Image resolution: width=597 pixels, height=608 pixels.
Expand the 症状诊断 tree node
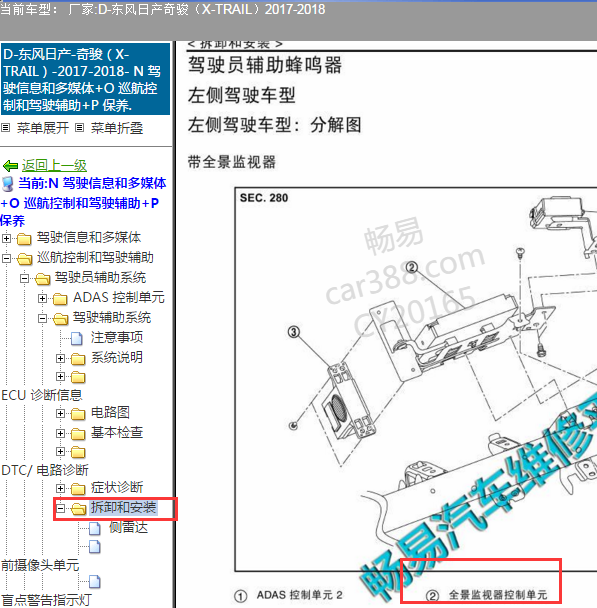pyautogui.click(x=60, y=488)
